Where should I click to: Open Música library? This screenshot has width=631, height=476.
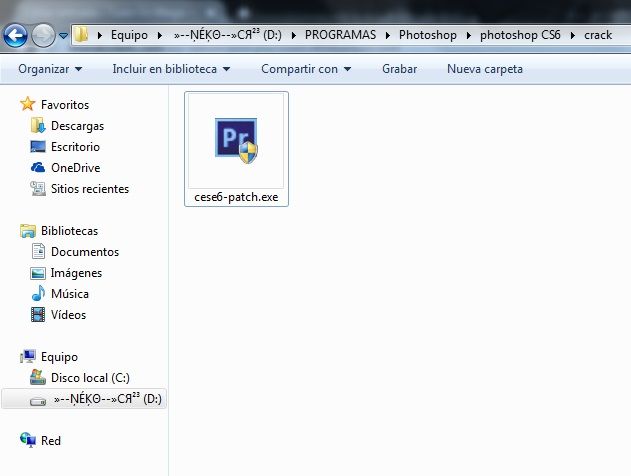coord(70,294)
